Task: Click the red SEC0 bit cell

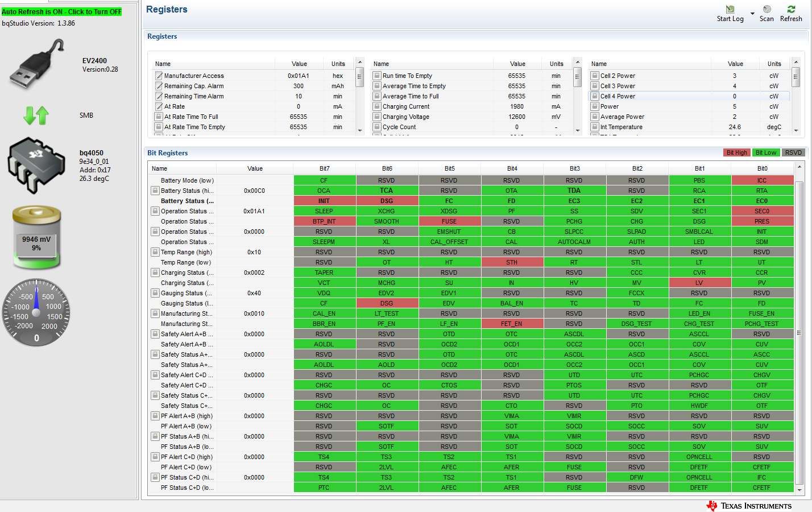Action: click(x=762, y=211)
